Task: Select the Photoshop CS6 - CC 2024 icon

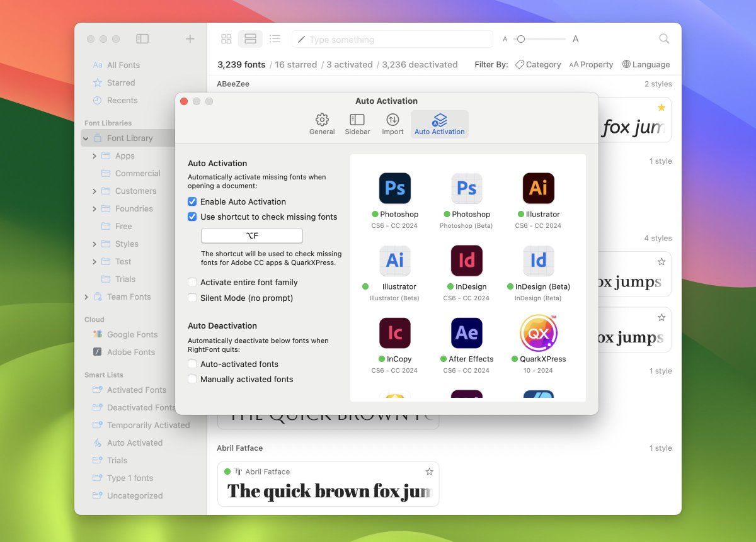Action: (x=395, y=188)
